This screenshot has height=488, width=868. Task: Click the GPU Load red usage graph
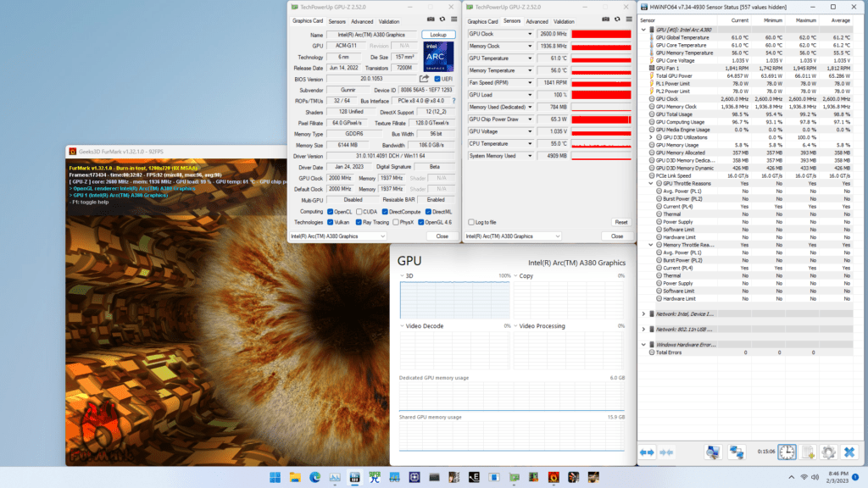pos(601,95)
